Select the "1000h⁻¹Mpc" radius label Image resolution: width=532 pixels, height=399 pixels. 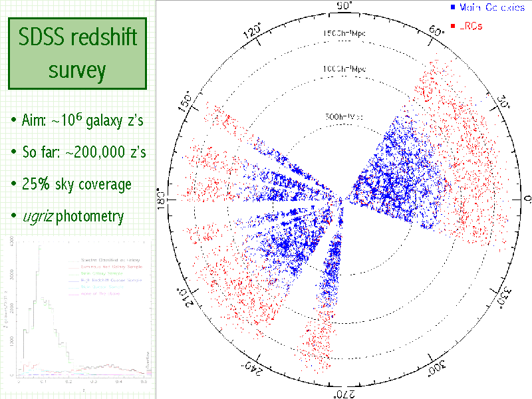pyautogui.click(x=344, y=69)
